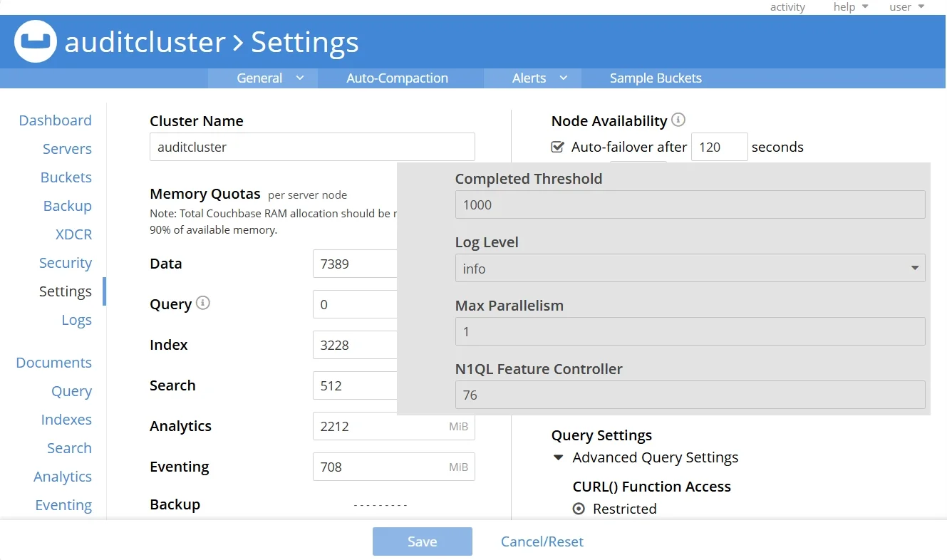
Task: Open the Log Level dropdown
Action: coord(914,268)
